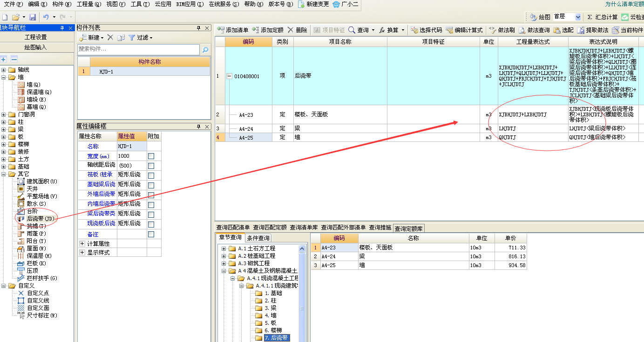
Task: Tick 附加 checkbox for 内墙后浇带 row
Action: click(151, 205)
